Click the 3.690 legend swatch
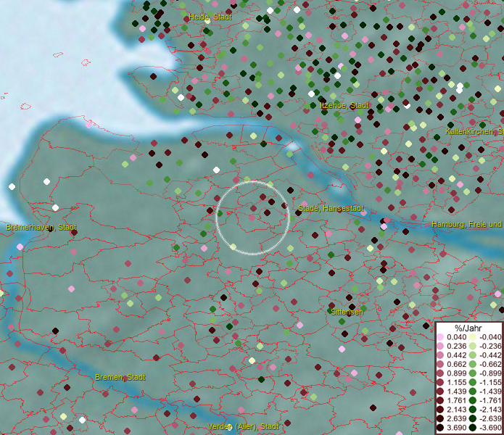 click(x=440, y=428)
